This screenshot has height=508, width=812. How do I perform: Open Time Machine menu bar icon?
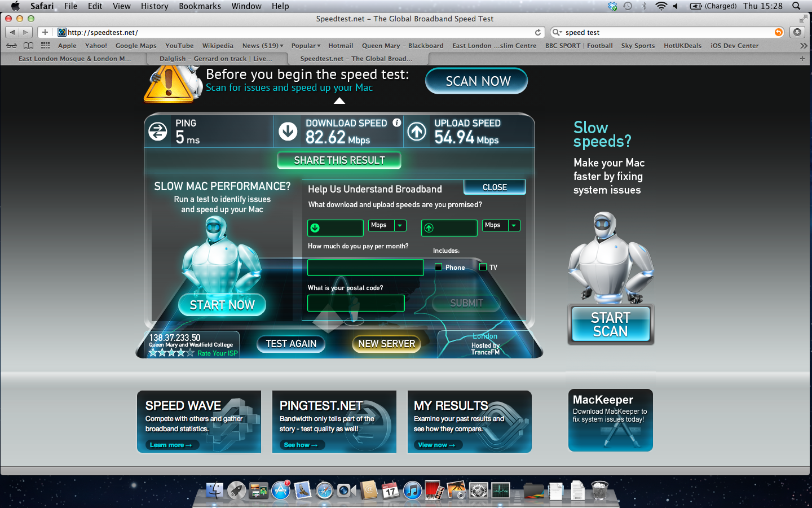628,6
